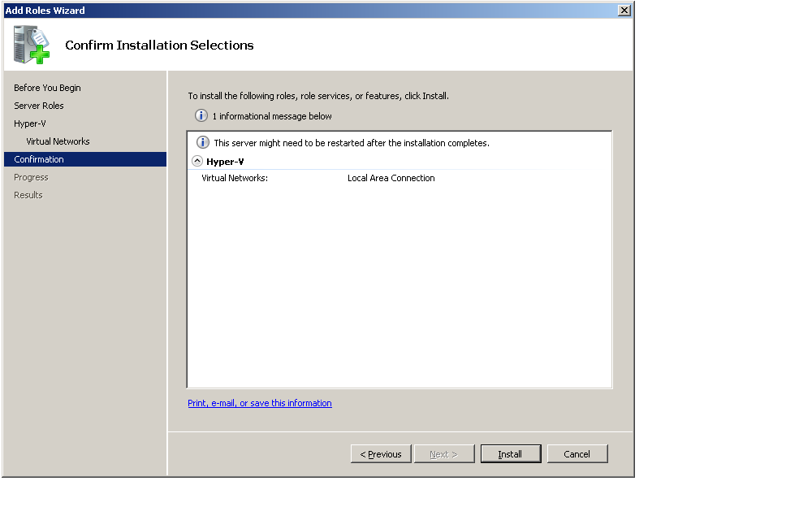Select the Virtual Networks step
This screenshot has width=812, height=520.
[58, 141]
